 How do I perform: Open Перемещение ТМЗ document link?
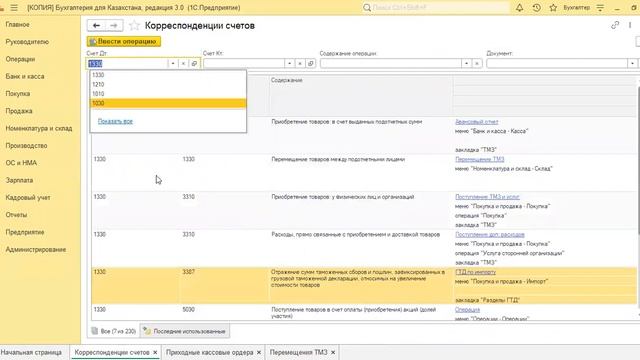[x=480, y=159]
